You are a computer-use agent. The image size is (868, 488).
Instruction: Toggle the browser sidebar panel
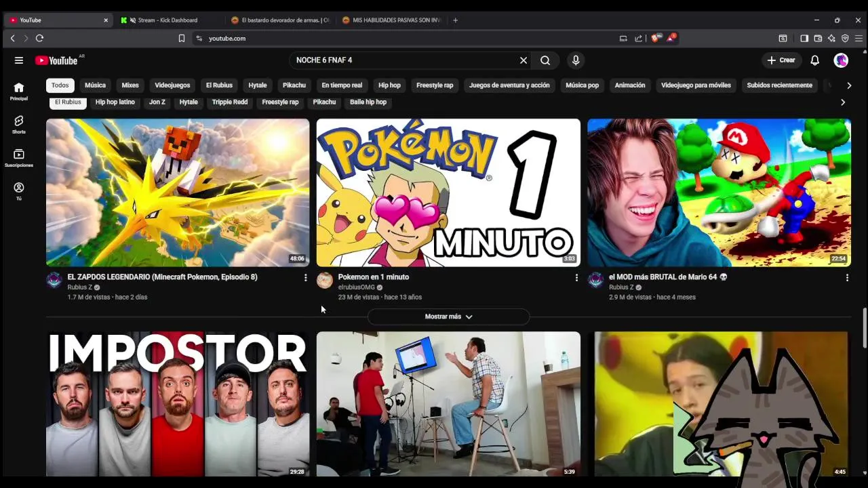pos(804,39)
